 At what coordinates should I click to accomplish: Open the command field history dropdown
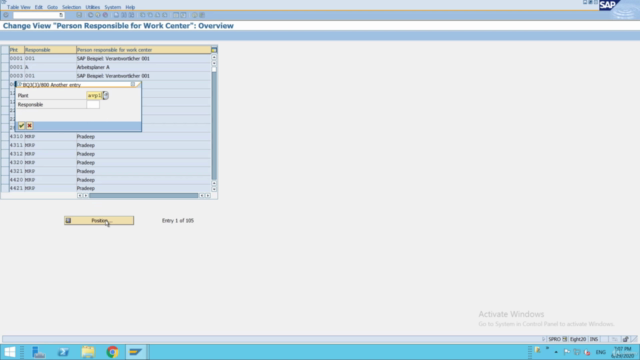(61, 15)
